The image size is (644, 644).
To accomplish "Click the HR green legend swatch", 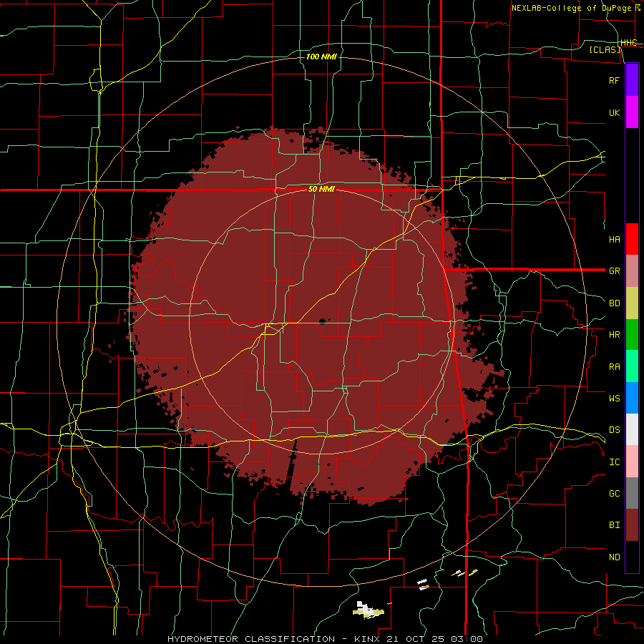I will click(x=632, y=334).
